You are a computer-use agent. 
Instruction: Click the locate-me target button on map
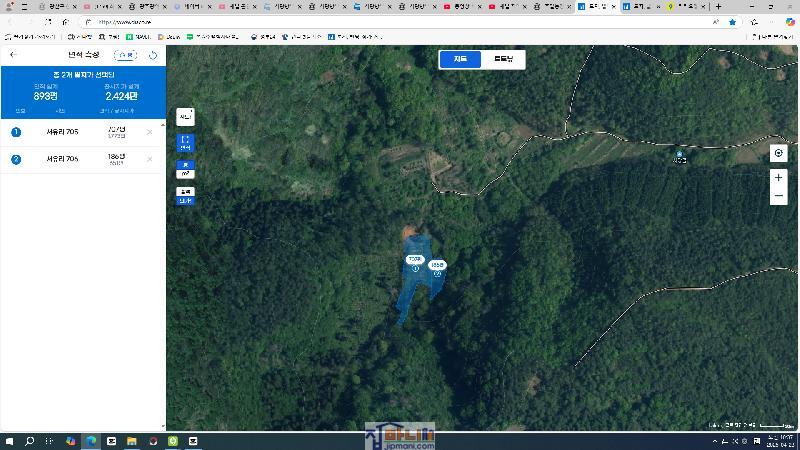(x=778, y=153)
